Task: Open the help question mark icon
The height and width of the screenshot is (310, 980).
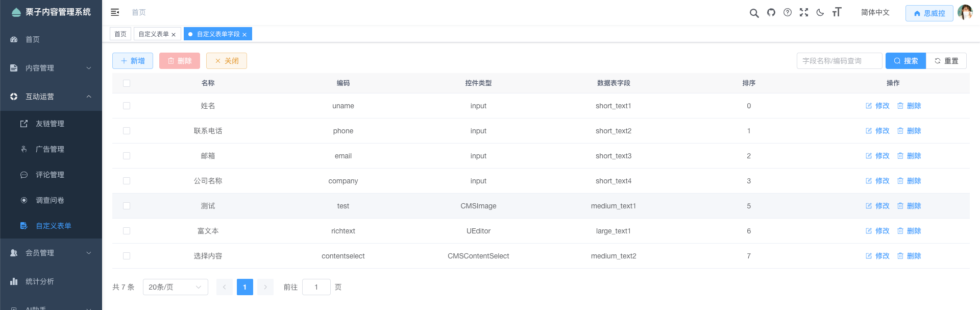Action: coord(788,12)
